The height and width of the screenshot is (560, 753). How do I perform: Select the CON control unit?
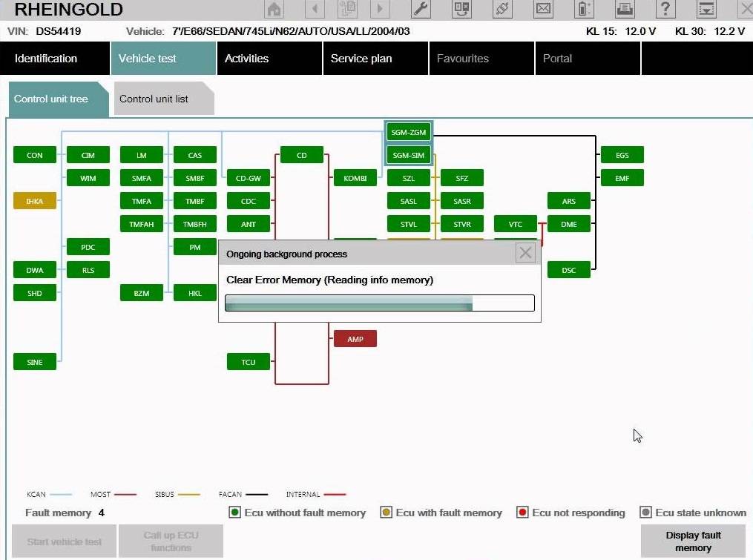pyautogui.click(x=35, y=155)
